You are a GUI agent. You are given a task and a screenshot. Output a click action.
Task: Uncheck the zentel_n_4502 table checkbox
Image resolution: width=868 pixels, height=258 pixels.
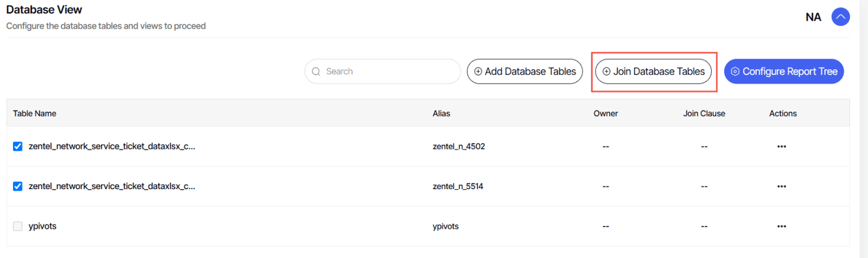coord(18,146)
